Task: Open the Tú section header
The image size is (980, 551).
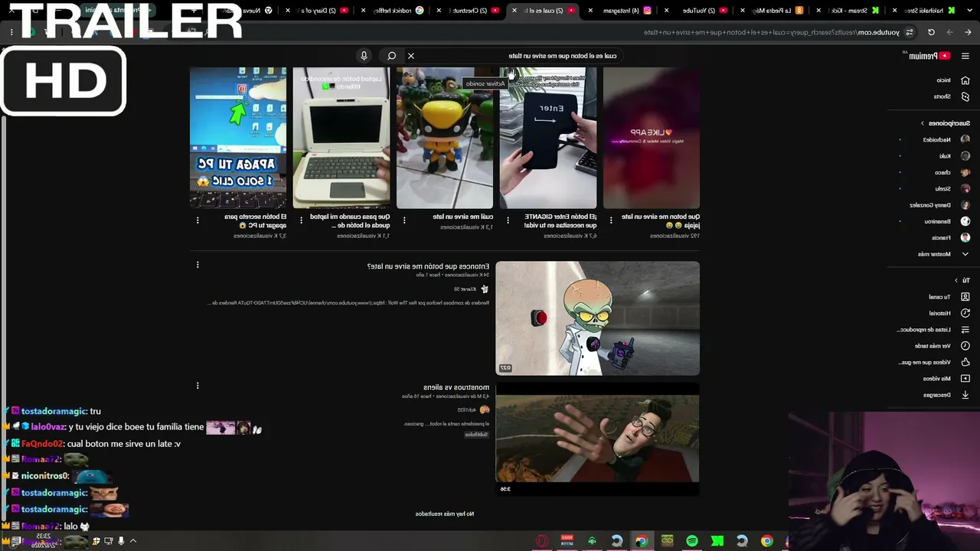Action: pyautogui.click(x=963, y=281)
